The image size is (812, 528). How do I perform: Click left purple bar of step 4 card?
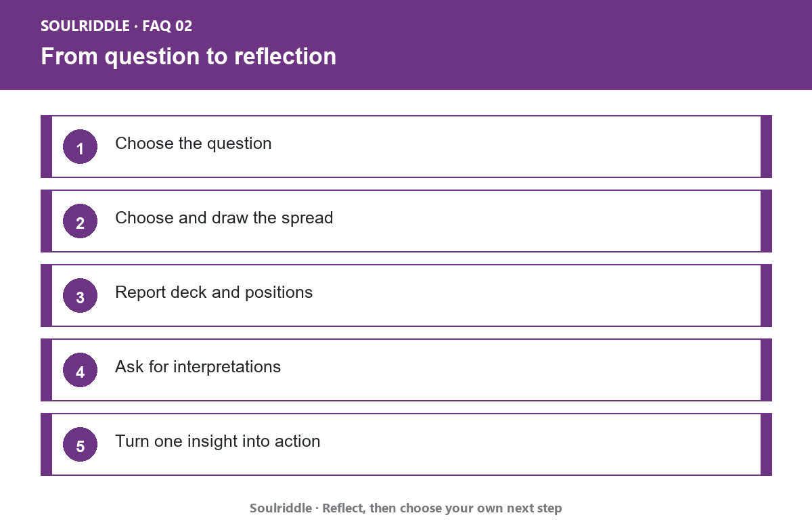tap(46, 370)
